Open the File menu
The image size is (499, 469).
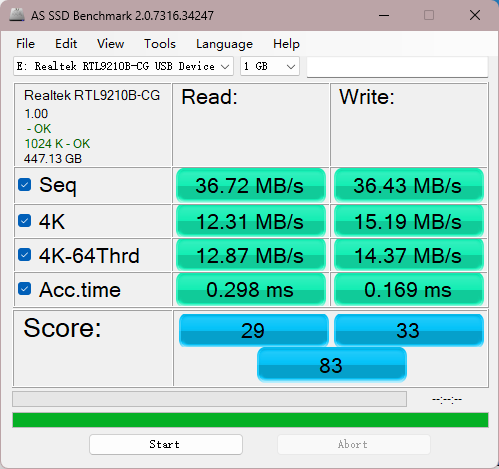[x=25, y=44]
